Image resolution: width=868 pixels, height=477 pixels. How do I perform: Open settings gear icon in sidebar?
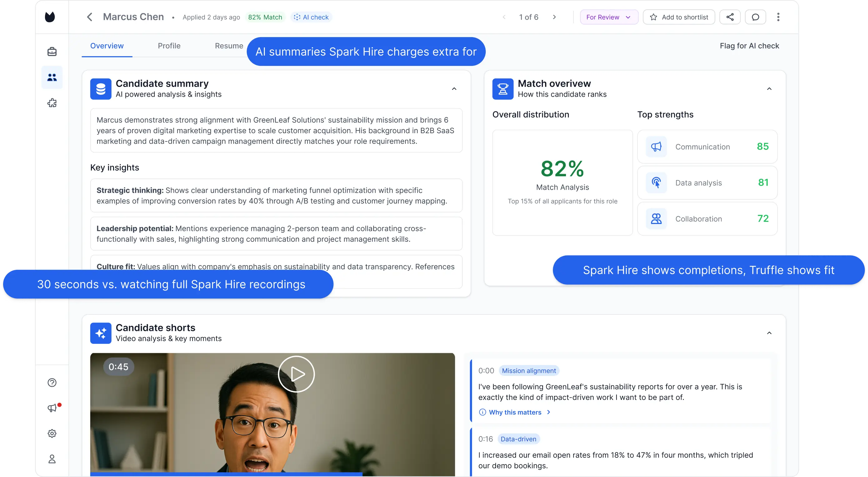click(52, 433)
